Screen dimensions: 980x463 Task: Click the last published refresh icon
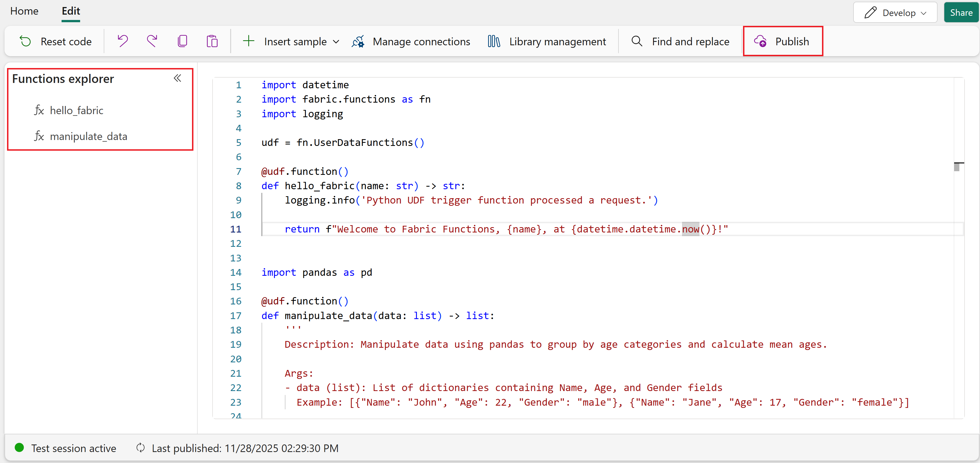[140, 448]
